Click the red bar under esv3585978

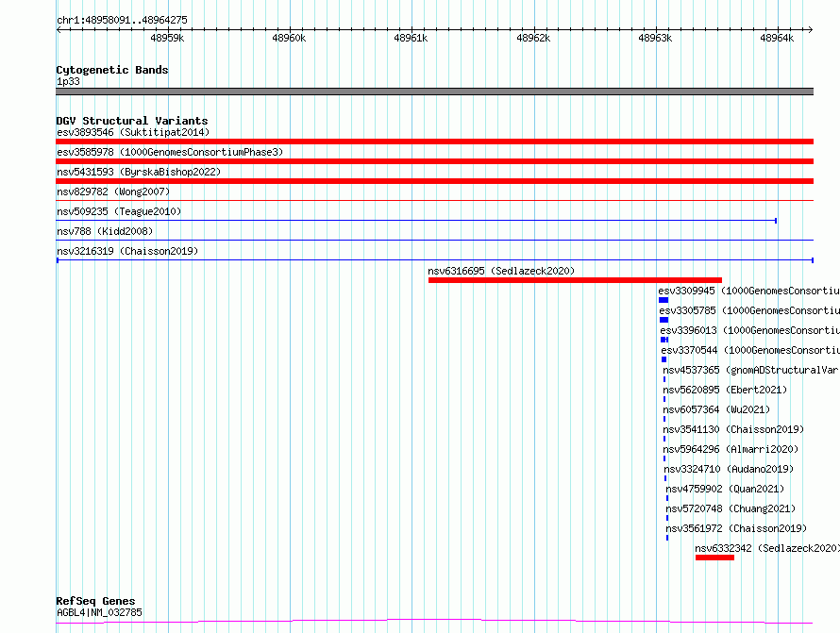click(x=434, y=161)
